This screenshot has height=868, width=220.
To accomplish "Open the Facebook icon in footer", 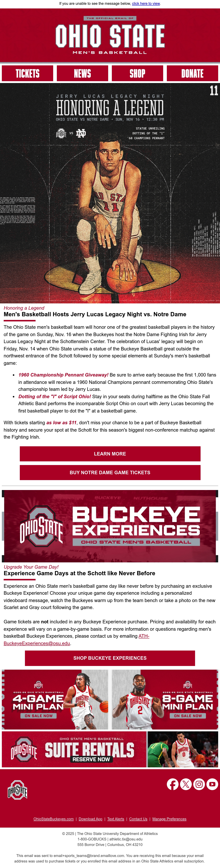I will 173,784.
